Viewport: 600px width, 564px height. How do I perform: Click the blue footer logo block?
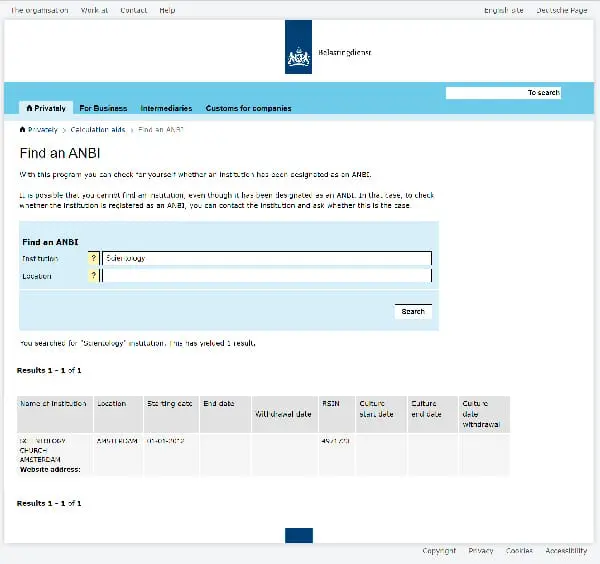point(299,536)
